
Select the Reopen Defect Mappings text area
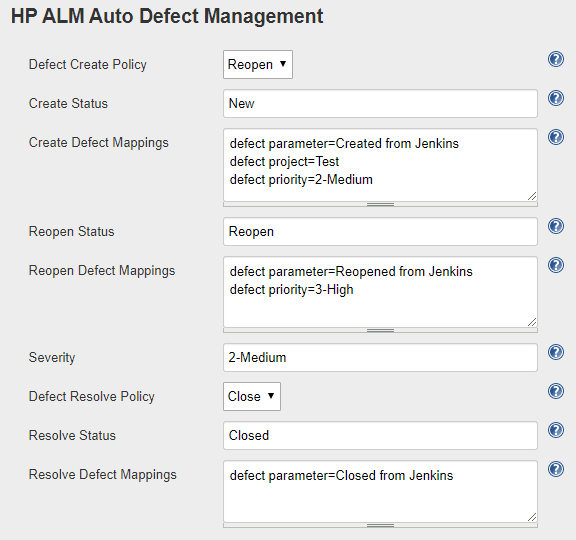pyautogui.click(x=380, y=292)
